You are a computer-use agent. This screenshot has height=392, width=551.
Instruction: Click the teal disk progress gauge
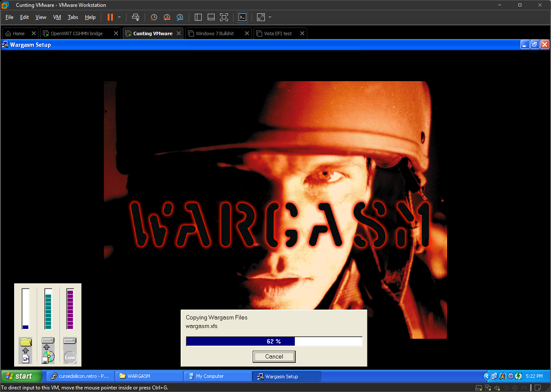(x=48, y=309)
